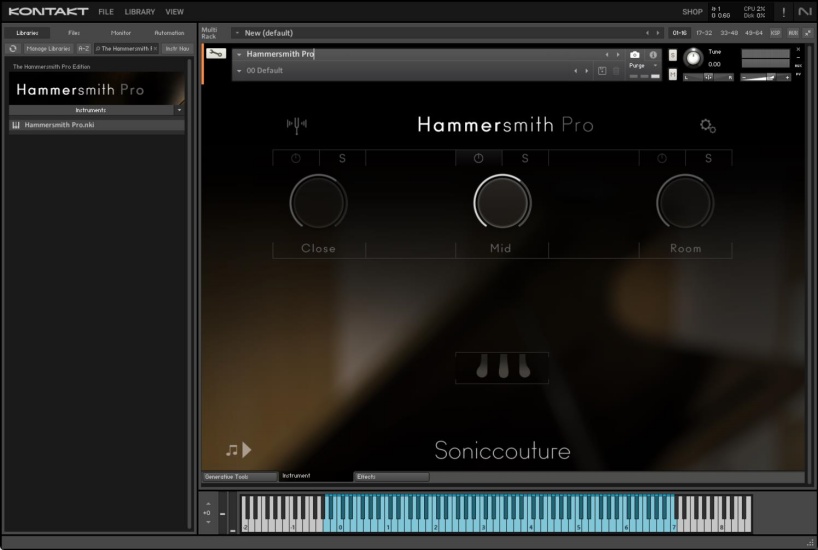Click the Manage Libraries button

pyautogui.click(x=49, y=48)
